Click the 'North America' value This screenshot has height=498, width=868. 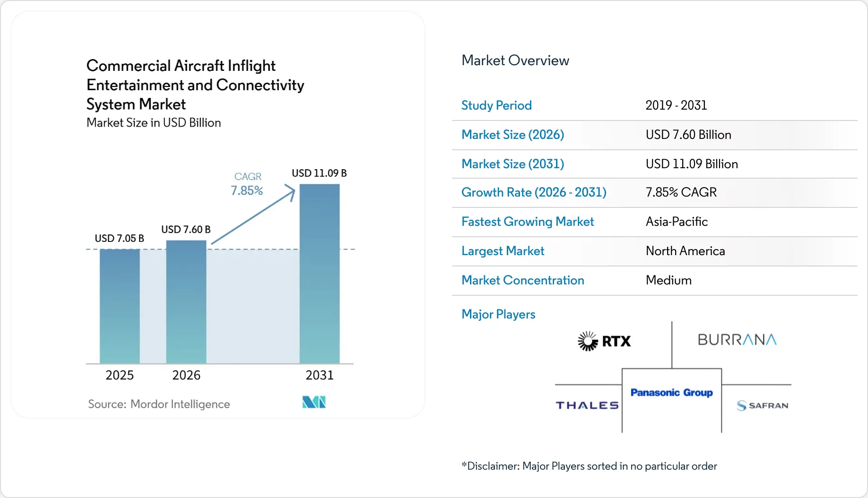pyautogui.click(x=686, y=251)
